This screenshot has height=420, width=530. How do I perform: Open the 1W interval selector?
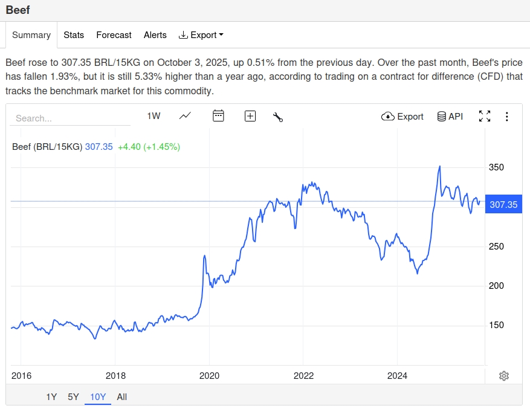point(154,116)
